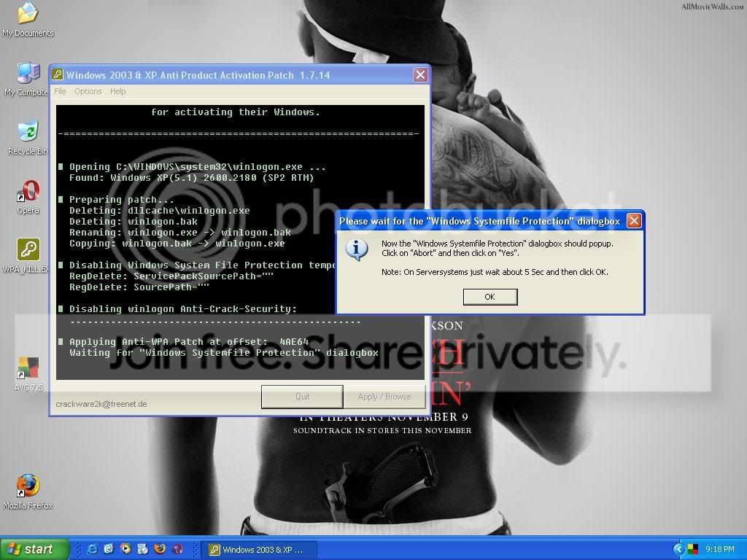Click the Quit button
The width and height of the screenshot is (747, 560).
pyautogui.click(x=302, y=397)
